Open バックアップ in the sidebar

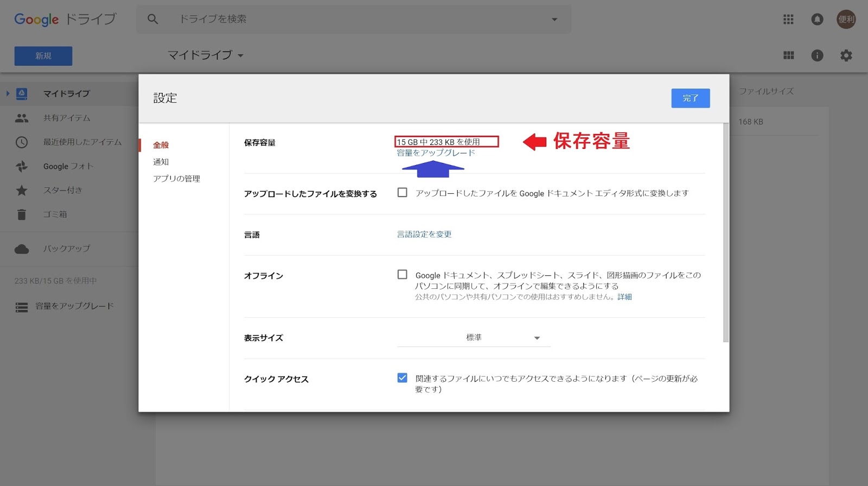tap(67, 249)
